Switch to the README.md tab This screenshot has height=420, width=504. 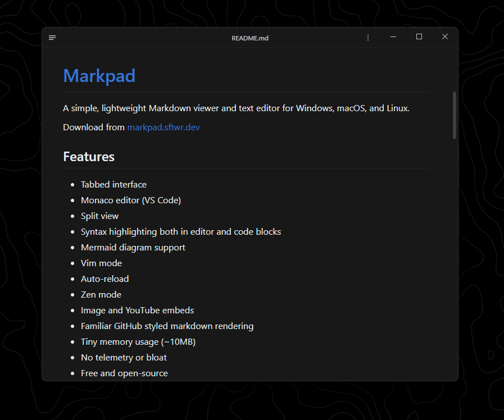(249, 38)
